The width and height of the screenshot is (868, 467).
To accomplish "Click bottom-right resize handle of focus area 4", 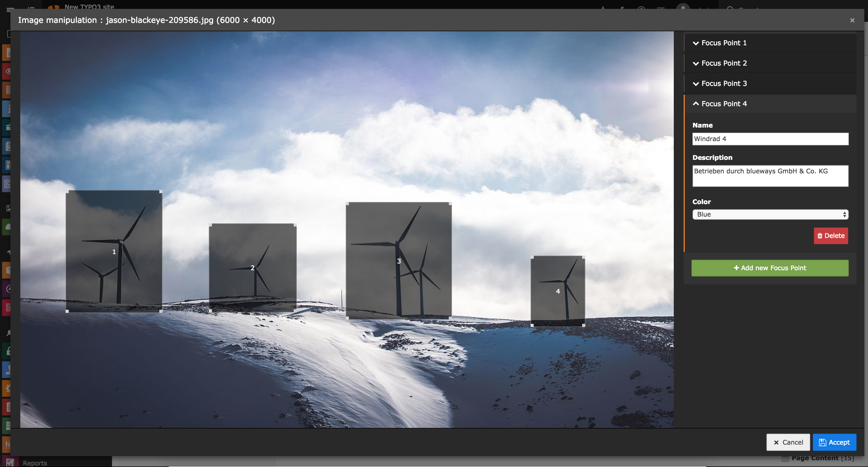I will tap(584, 325).
